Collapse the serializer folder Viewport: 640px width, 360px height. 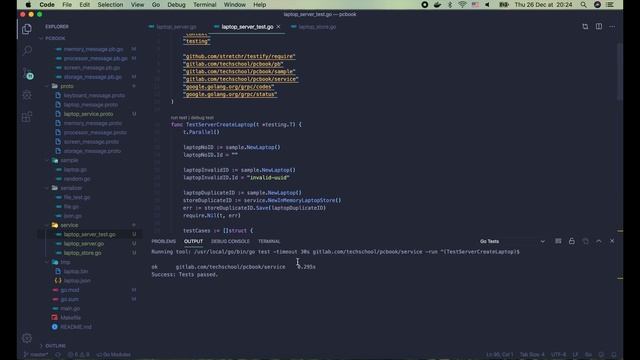click(71, 188)
